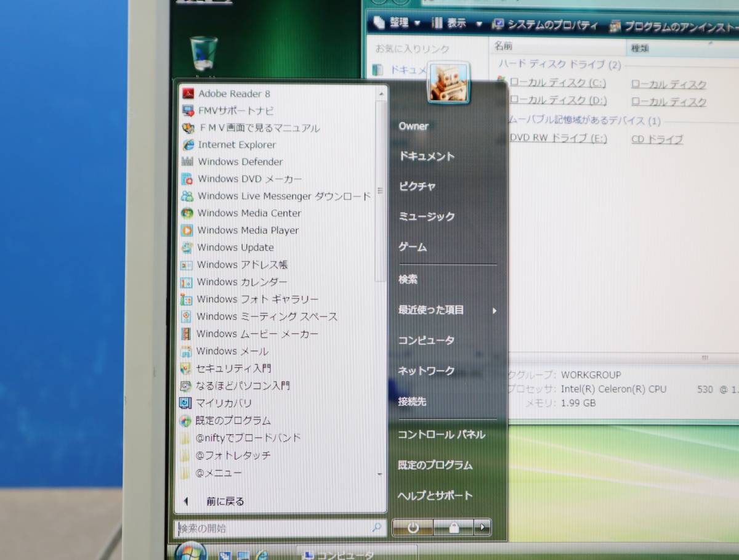Click Internet Explorer quick launch icon
739x560 pixels.
click(x=262, y=555)
